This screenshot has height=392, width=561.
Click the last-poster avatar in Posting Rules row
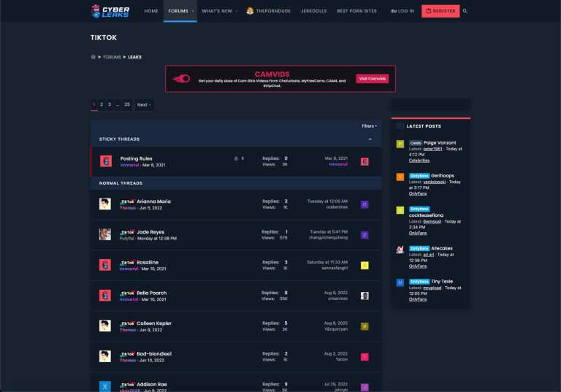[x=365, y=161]
